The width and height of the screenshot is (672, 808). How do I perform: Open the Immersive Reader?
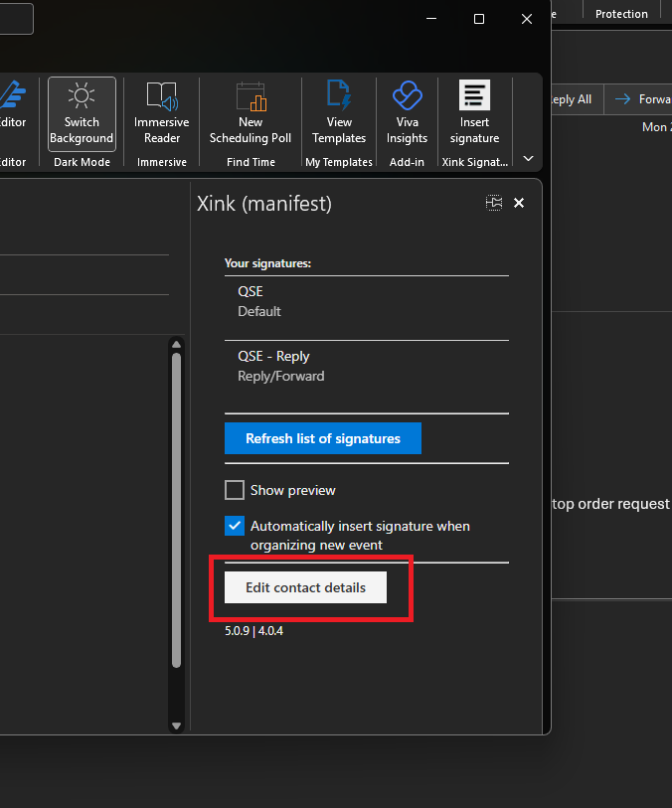161,112
